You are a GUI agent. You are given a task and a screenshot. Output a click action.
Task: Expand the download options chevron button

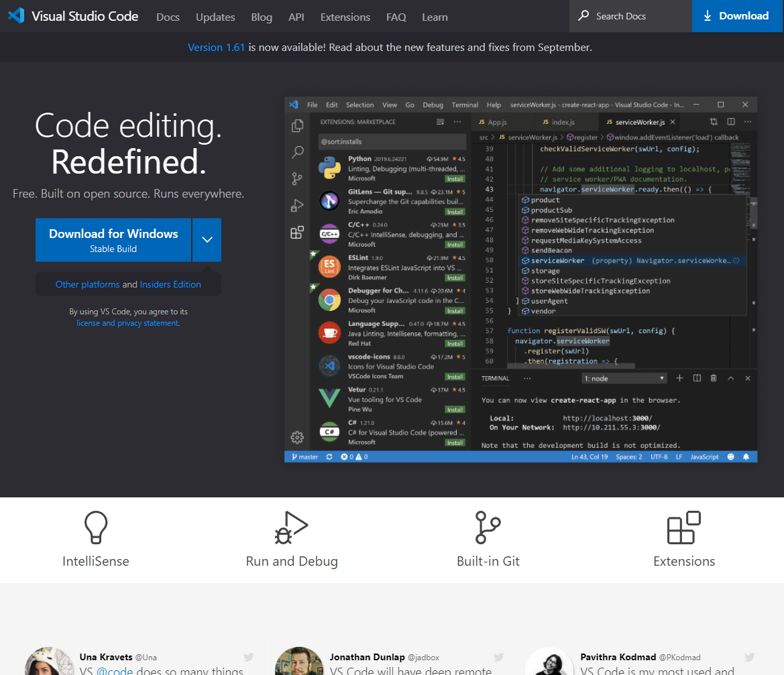point(207,240)
